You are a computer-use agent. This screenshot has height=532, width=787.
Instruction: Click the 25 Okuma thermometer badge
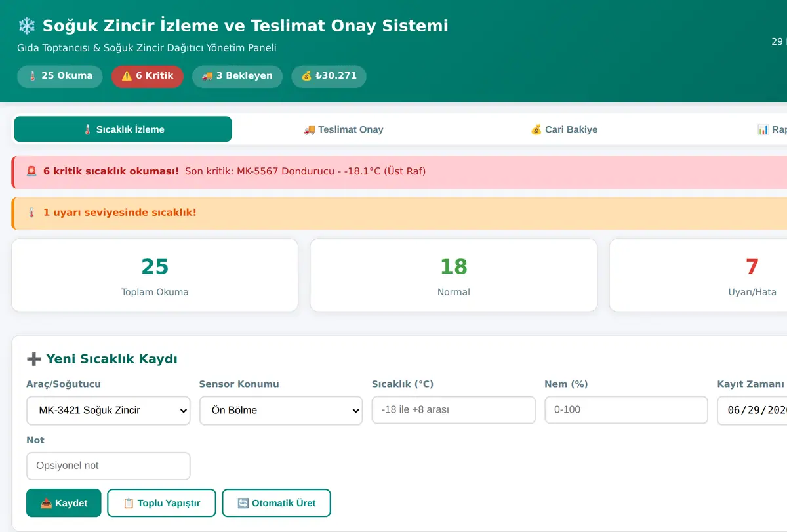pyautogui.click(x=60, y=76)
